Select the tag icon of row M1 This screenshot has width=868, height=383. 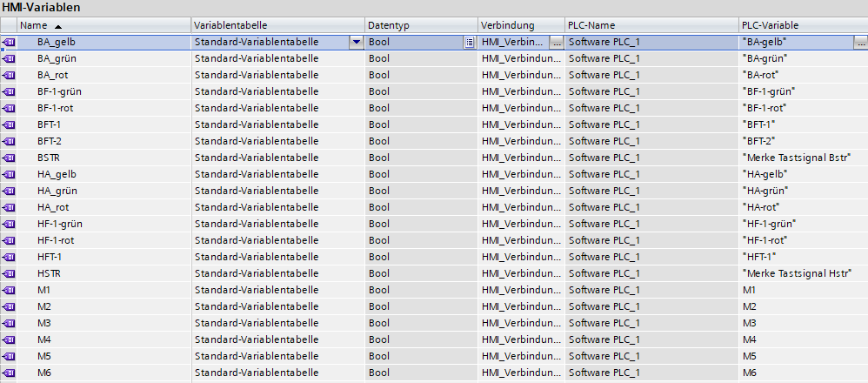(9, 290)
